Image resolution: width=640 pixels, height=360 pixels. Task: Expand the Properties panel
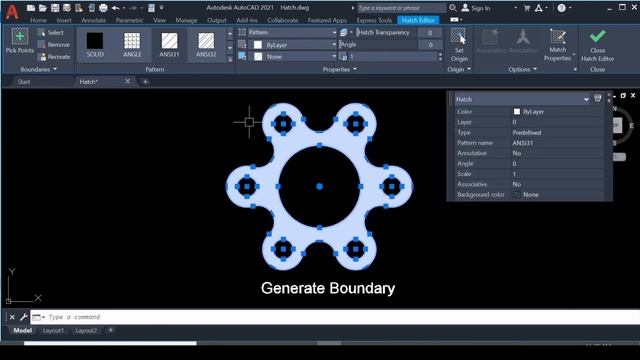tap(340, 69)
